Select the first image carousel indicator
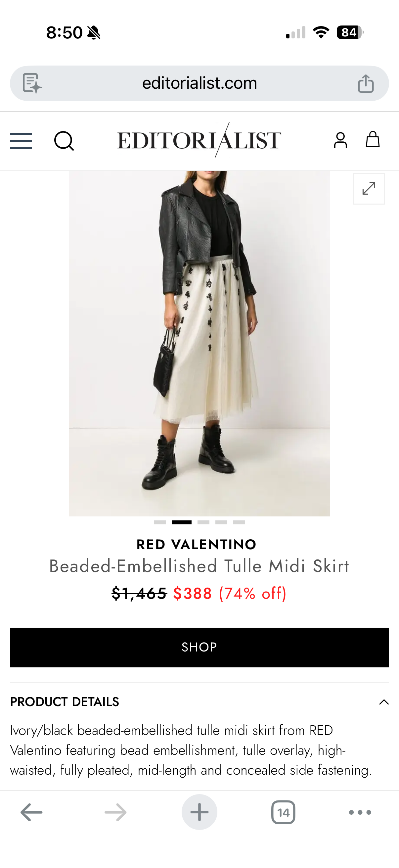The width and height of the screenshot is (399, 868). tap(159, 522)
